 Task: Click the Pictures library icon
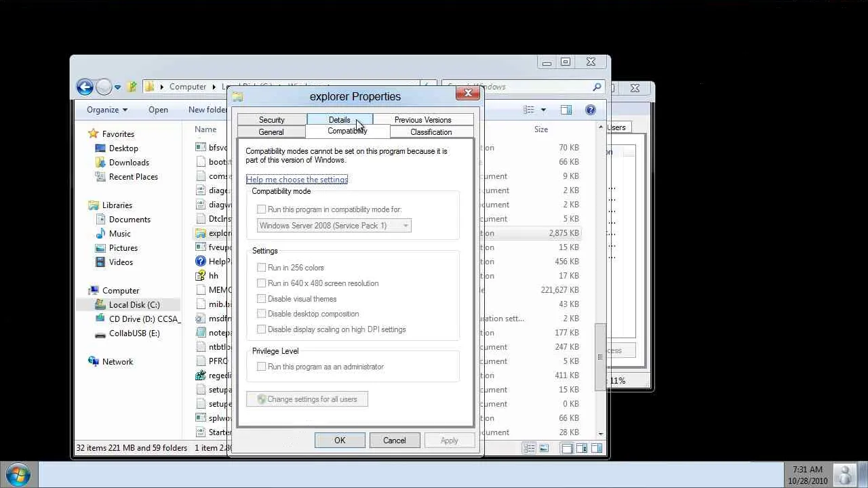(100, 248)
